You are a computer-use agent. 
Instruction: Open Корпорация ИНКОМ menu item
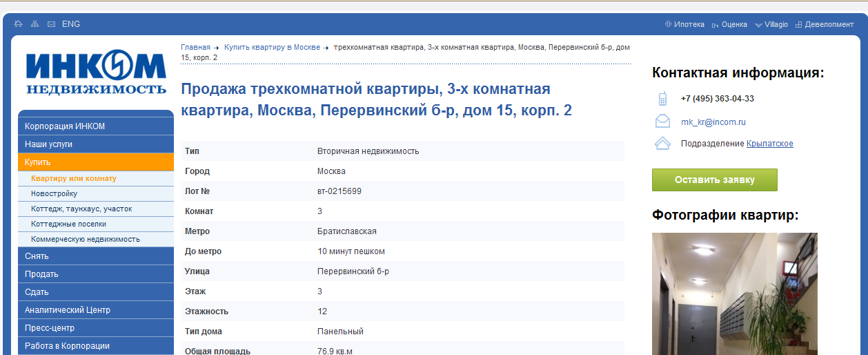click(x=96, y=126)
